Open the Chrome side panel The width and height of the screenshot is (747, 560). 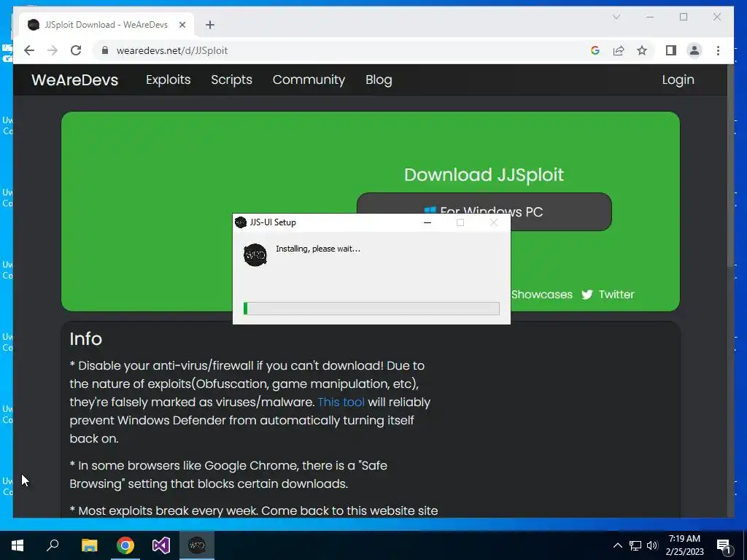point(671,50)
